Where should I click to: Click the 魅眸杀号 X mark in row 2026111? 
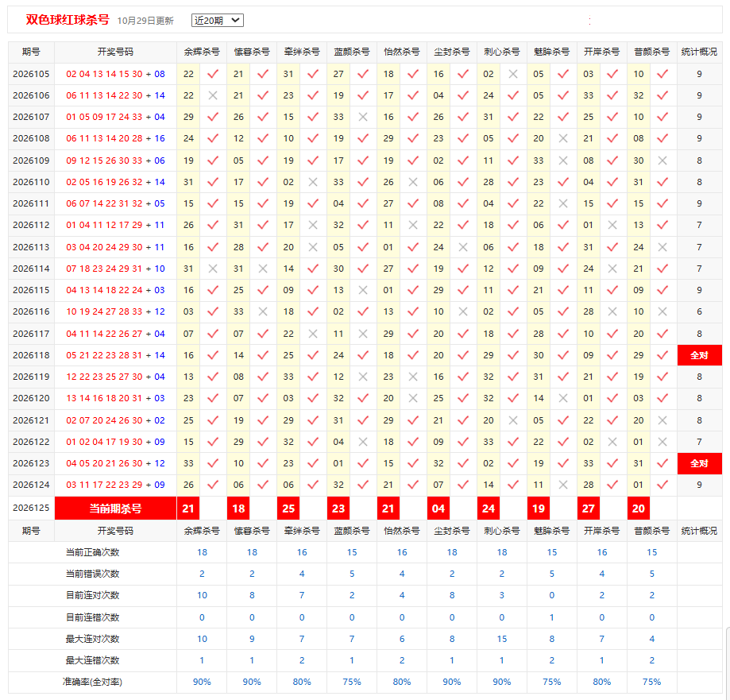coord(563,203)
